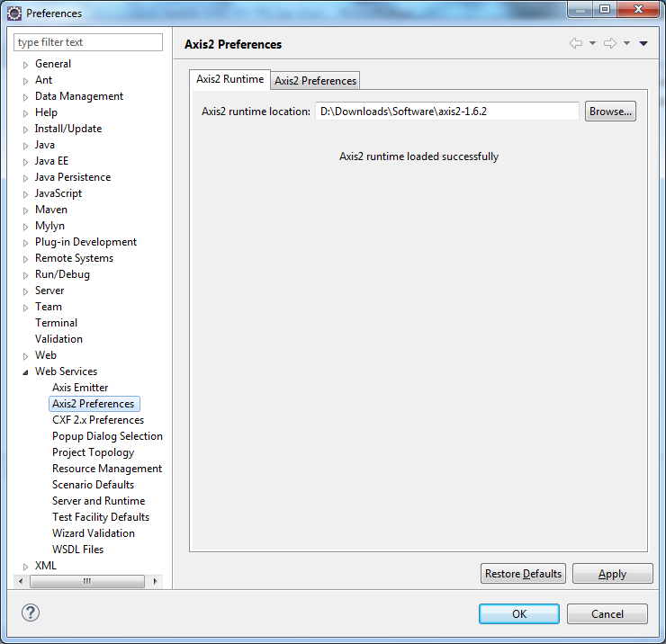Expand the XML node

point(25,567)
